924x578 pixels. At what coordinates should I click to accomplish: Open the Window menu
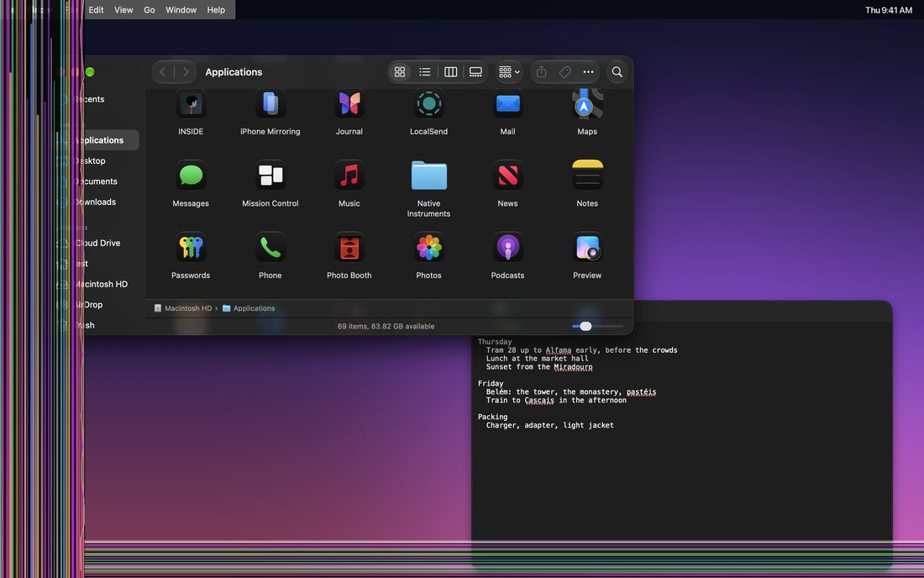tap(181, 9)
